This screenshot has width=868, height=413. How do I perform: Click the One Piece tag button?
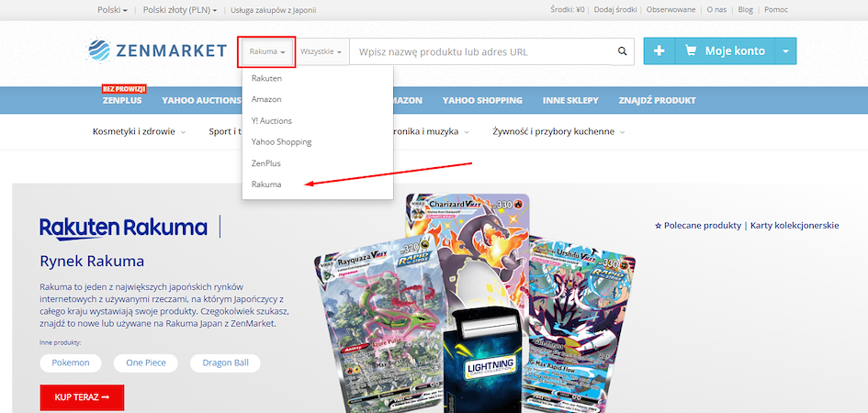click(146, 363)
